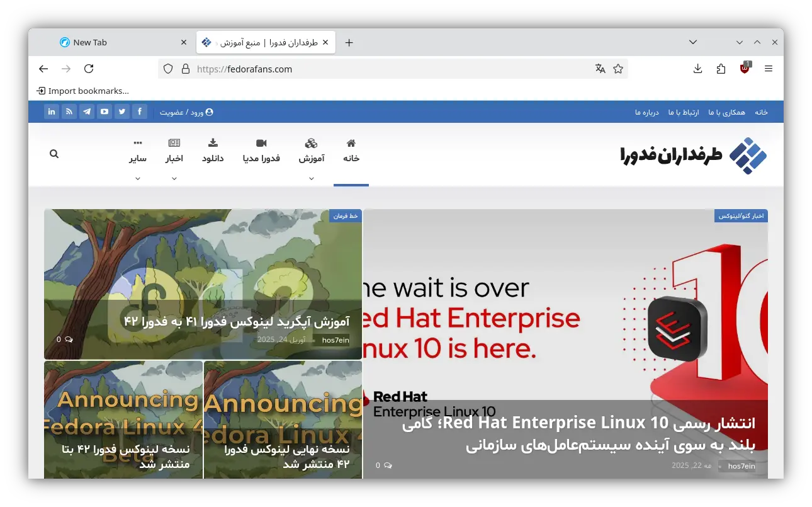The width and height of the screenshot is (812, 507).
Task: Click the طرفداران فدورا site logo
Action: pyautogui.click(x=694, y=155)
